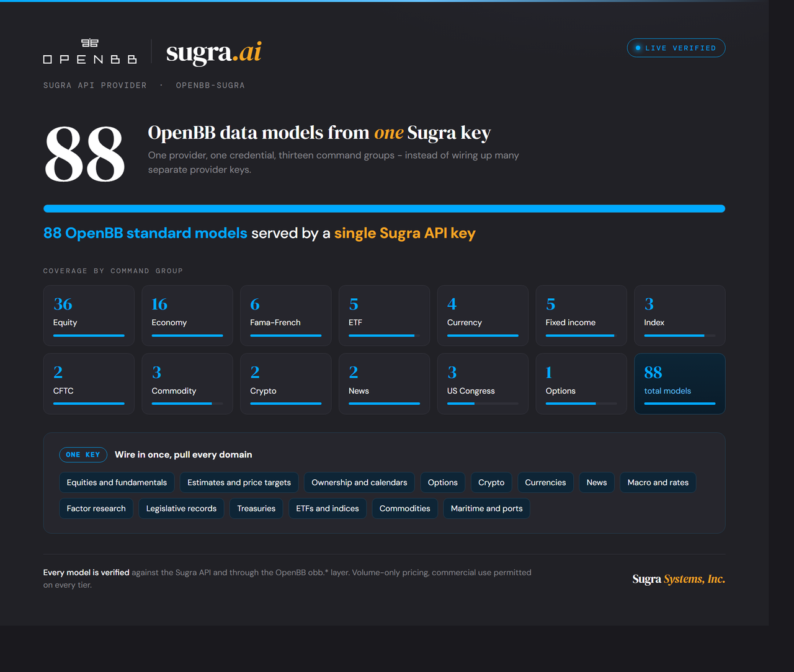
Task: Click 'SUGRA API PROVIDER' label
Action: (95, 86)
